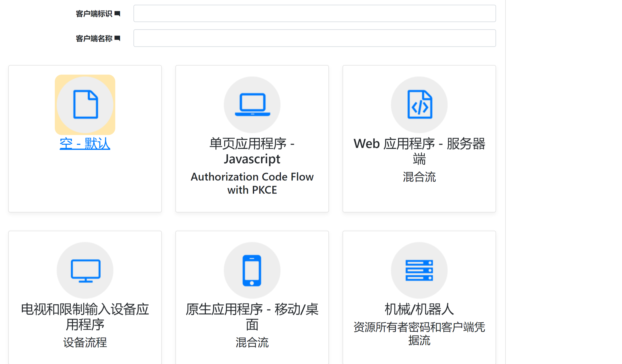This screenshot has height=364, width=622.
Task: Click 混合流 under 原生应用程序
Action: [x=252, y=343]
